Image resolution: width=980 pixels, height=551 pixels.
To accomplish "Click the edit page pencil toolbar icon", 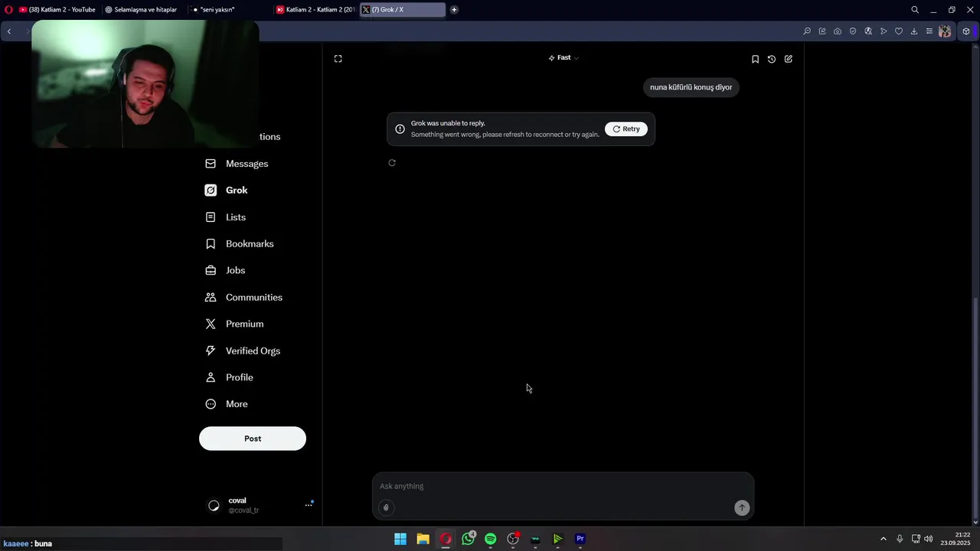I will (822, 31).
